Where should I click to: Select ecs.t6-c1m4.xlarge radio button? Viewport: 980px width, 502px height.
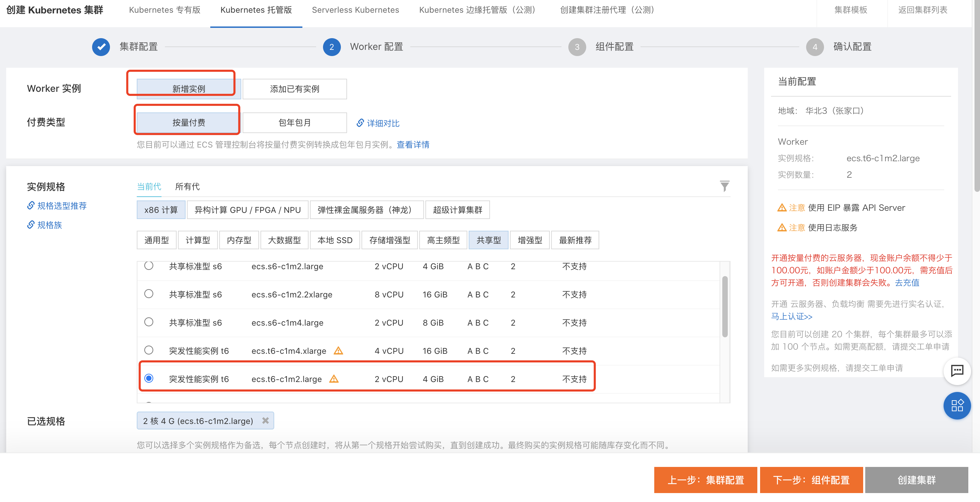click(x=149, y=350)
